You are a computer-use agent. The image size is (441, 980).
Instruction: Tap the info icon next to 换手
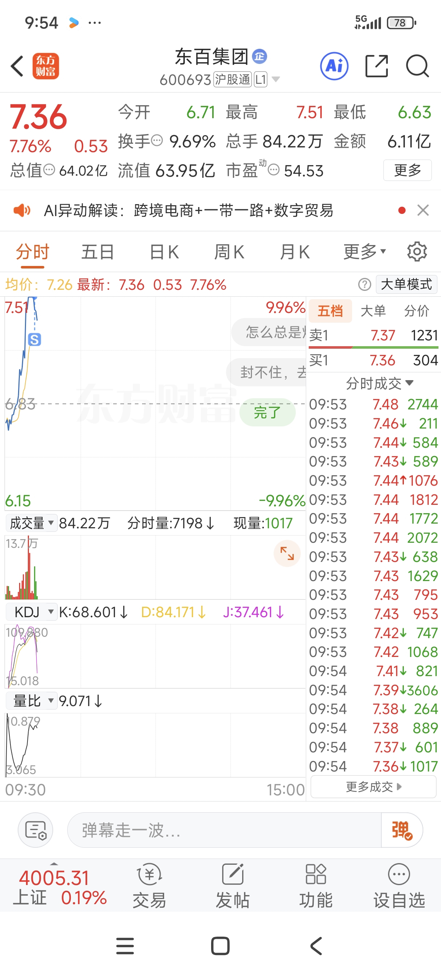coord(157,140)
